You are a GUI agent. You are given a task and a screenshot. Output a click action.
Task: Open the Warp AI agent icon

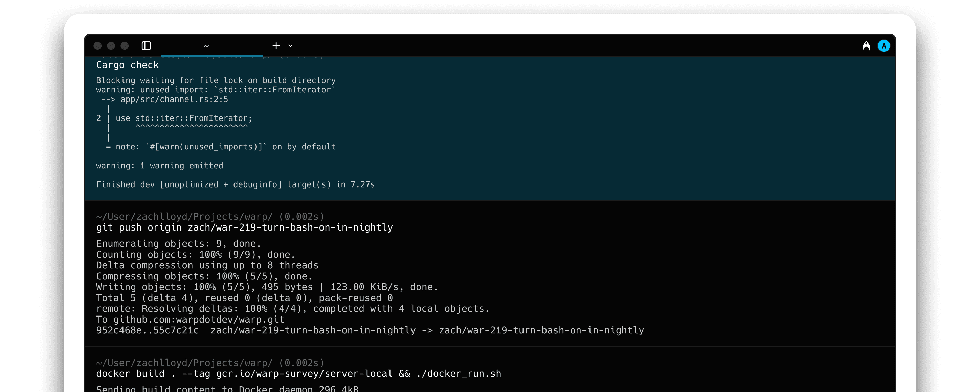pyautogui.click(x=866, y=46)
